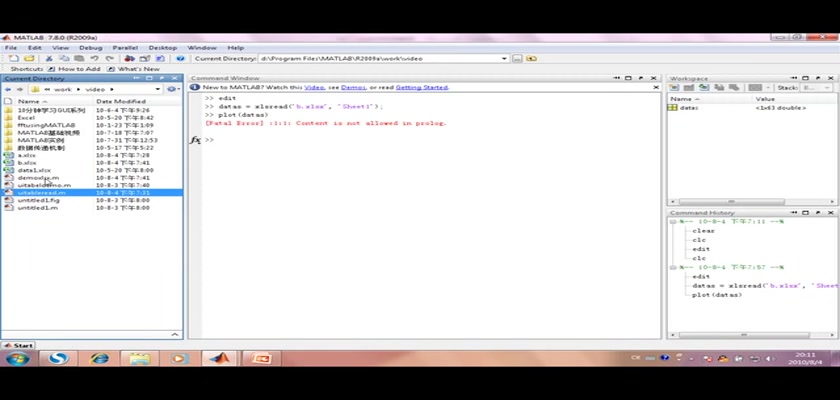This screenshot has width=840, height=400.
Task: Cut selection with scissors icon
Action: pos(49,58)
